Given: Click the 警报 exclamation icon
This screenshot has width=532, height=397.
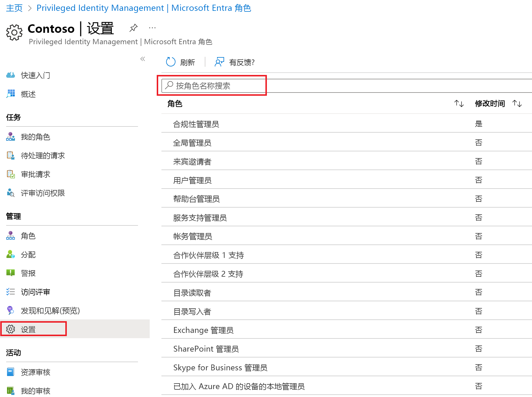Looking at the screenshot, I should [11, 273].
